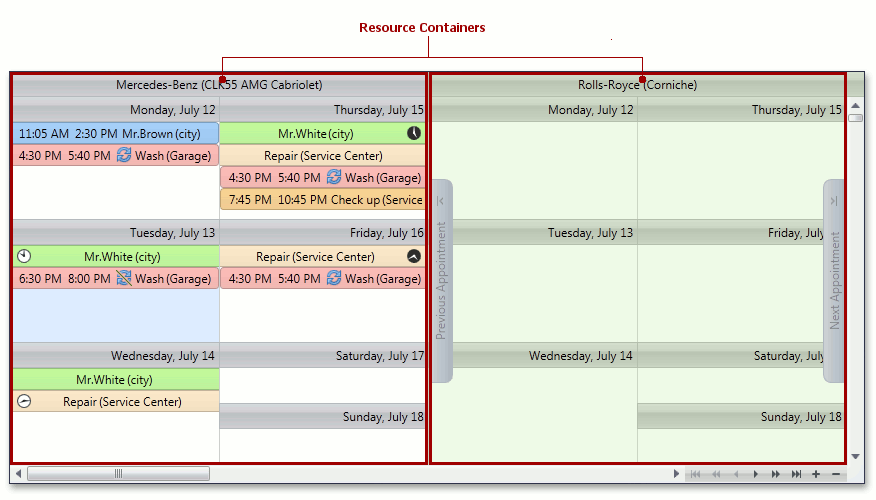The image size is (876, 500).
Task: Go to next resource in navigator
Action: 756,474
